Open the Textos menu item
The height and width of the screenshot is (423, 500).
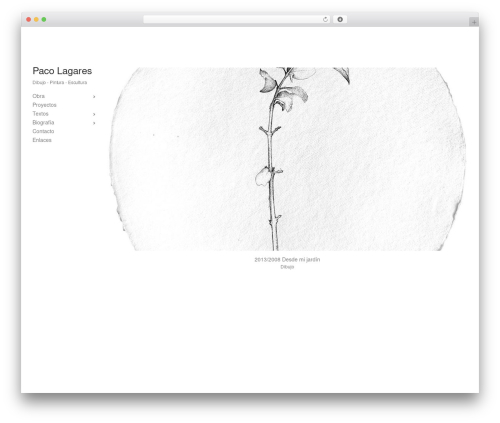coord(40,114)
